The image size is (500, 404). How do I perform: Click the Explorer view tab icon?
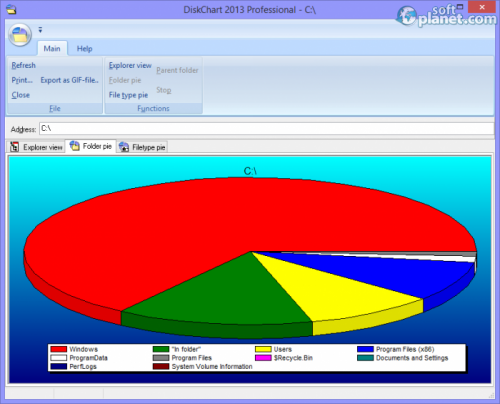[x=14, y=147]
